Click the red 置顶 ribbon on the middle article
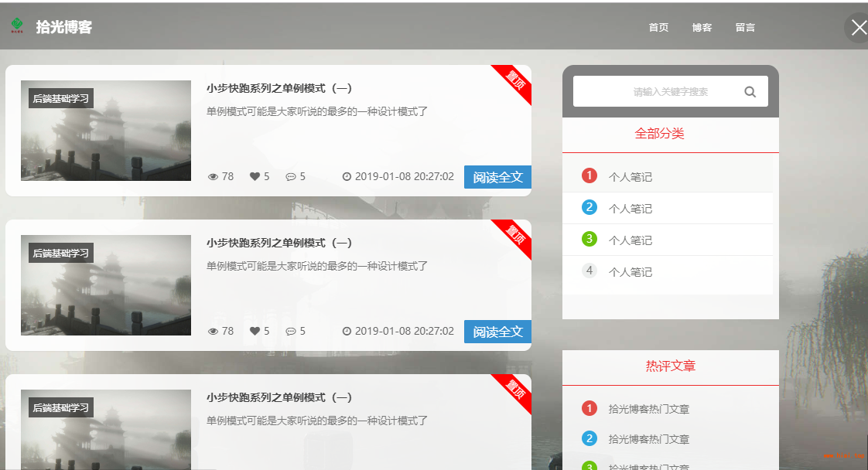Image resolution: width=868 pixels, height=470 pixels. pyautogui.click(x=516, y=235)
